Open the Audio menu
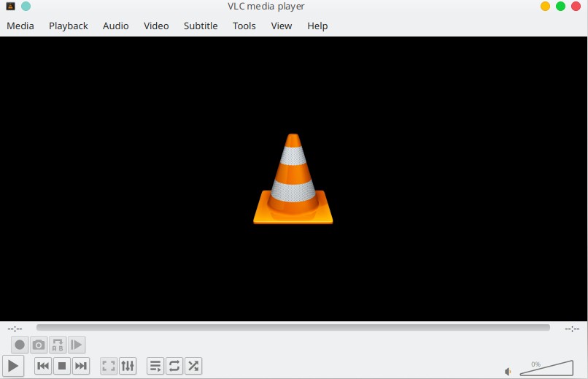 coord(115,26)
